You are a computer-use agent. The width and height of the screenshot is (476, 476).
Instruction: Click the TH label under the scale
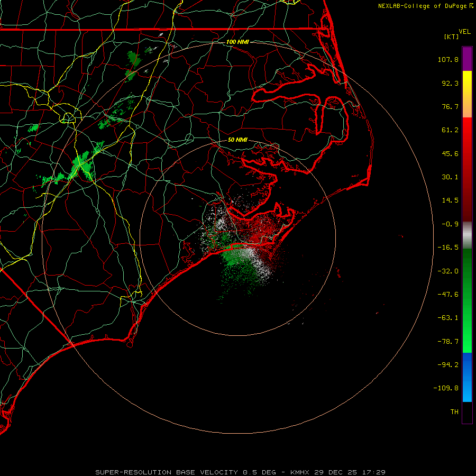coord(454,412)
